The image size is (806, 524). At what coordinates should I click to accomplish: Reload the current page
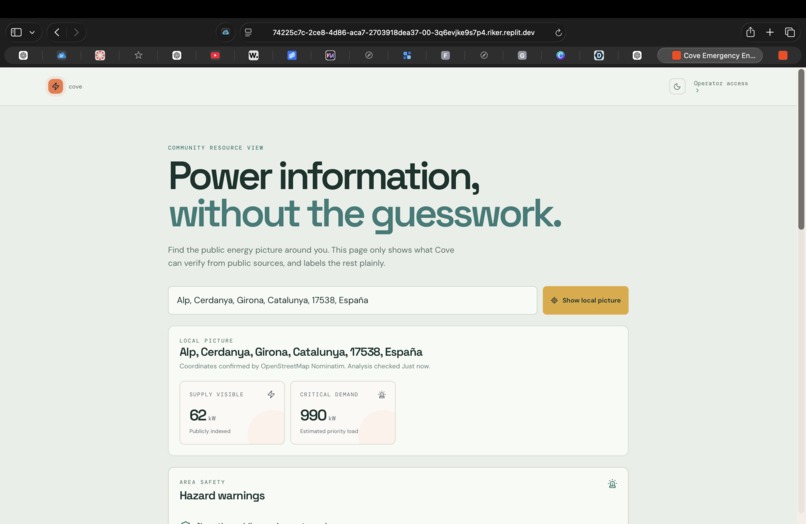pyautogui.click(x=558, y=32)
